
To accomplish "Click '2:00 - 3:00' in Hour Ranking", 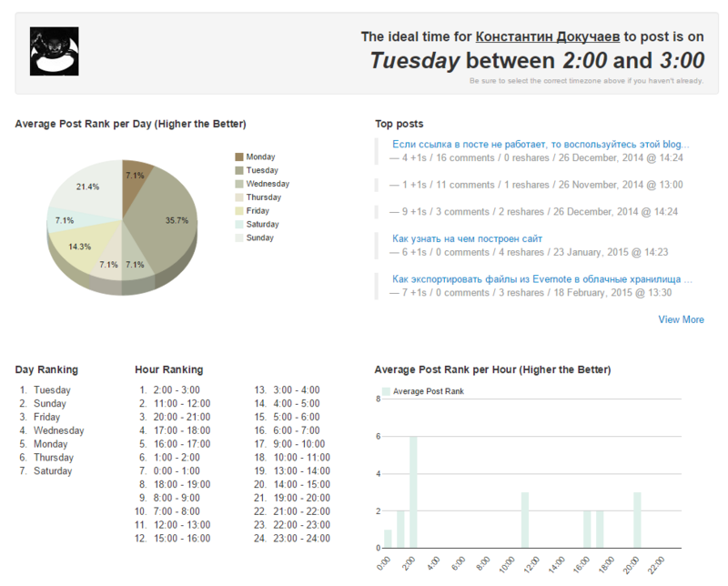I will [x=177, y=390].
